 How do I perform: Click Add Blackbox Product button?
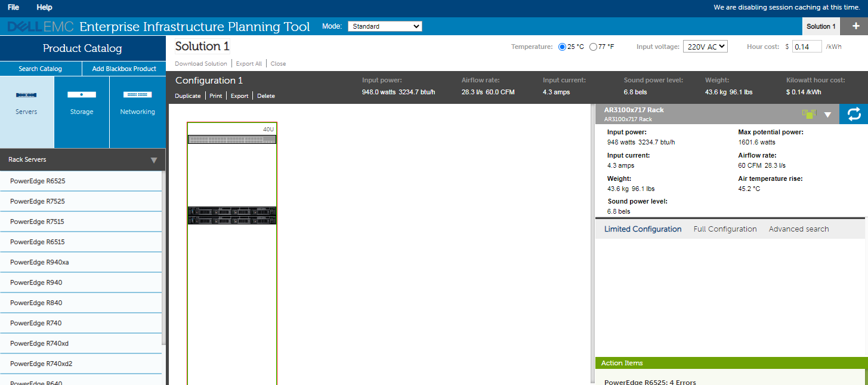click(124, 69)
